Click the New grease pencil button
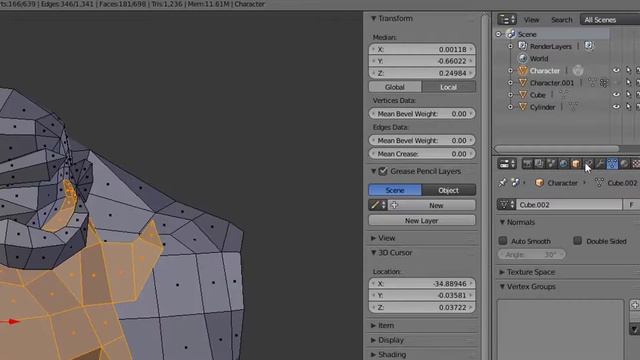Image resolution: width=640 pixels, height=360 pixels. (x=432, y=205)
